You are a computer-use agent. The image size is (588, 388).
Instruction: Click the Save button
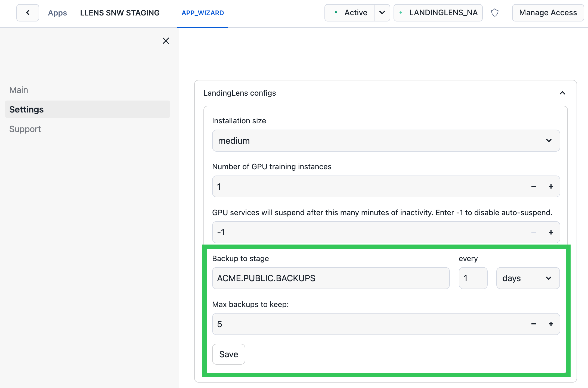point(228,354)
